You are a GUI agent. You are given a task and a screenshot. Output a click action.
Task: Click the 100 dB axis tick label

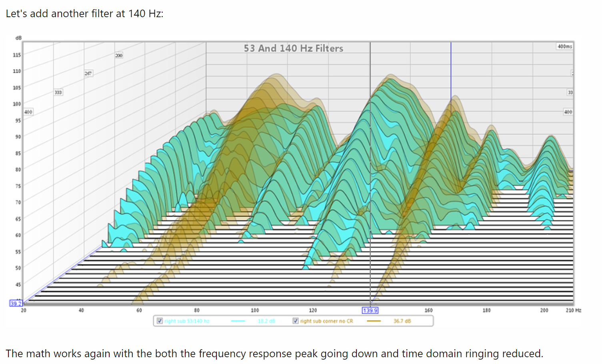click(17, 104)
